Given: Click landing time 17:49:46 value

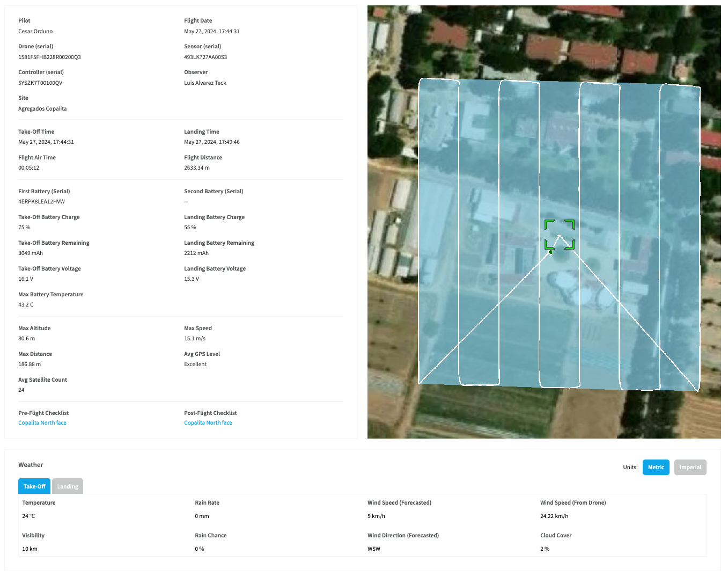Looking at the screenshot, I should click(212, 142).
